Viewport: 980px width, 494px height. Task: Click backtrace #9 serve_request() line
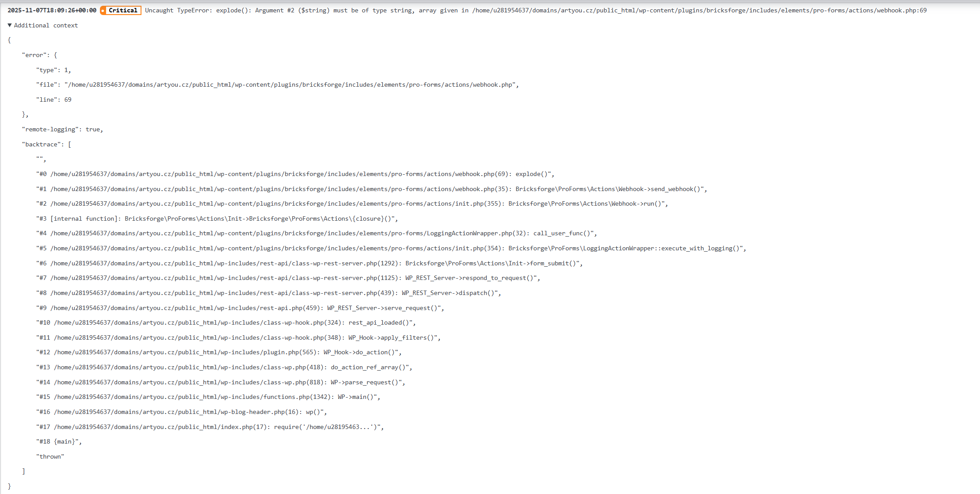point(240,308)
